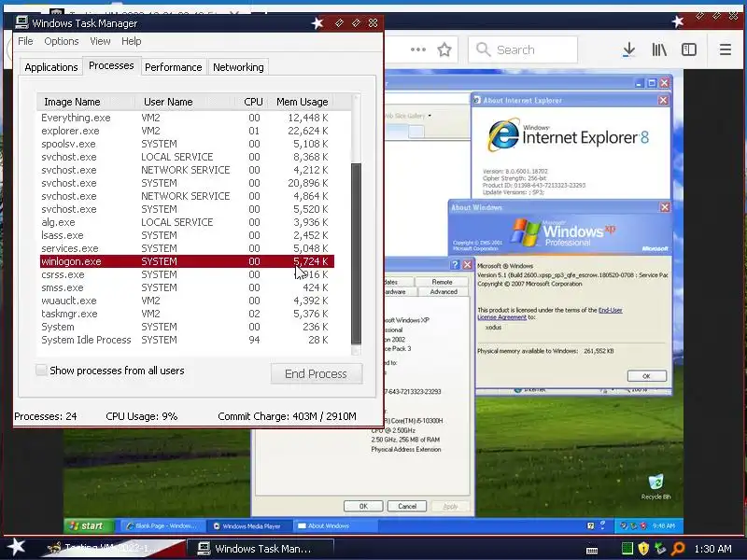Image resolution: width=747 pixels, height=560 pixels.
Task: Click the Recycle Bin icon on the XP desktop
Action: click(x=655, y=482)
